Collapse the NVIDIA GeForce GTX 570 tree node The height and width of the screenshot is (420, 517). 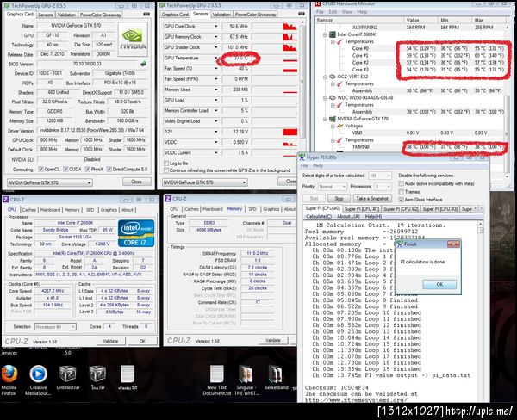(x=325, y=119)
